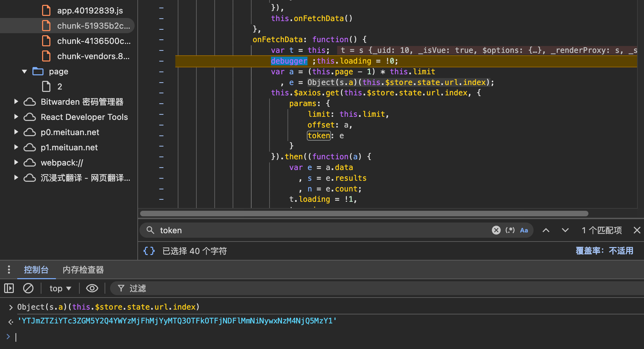Select the 控制台 tab
Image resolution: width=644 pixels, height=349 pixels.
pos(36,270)
